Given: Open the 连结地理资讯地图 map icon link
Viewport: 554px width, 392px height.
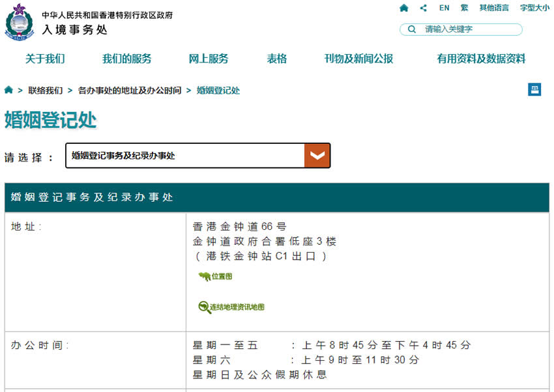Looking at the screenshot, I should [205, 307].
